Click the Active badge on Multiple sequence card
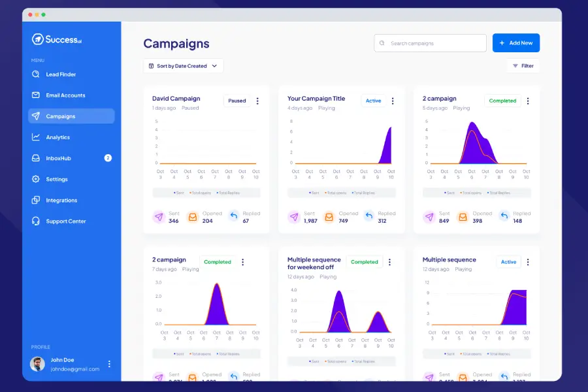The height and width of the screenshot is (392, 588). pyautogui.click(x=508, y=262)
